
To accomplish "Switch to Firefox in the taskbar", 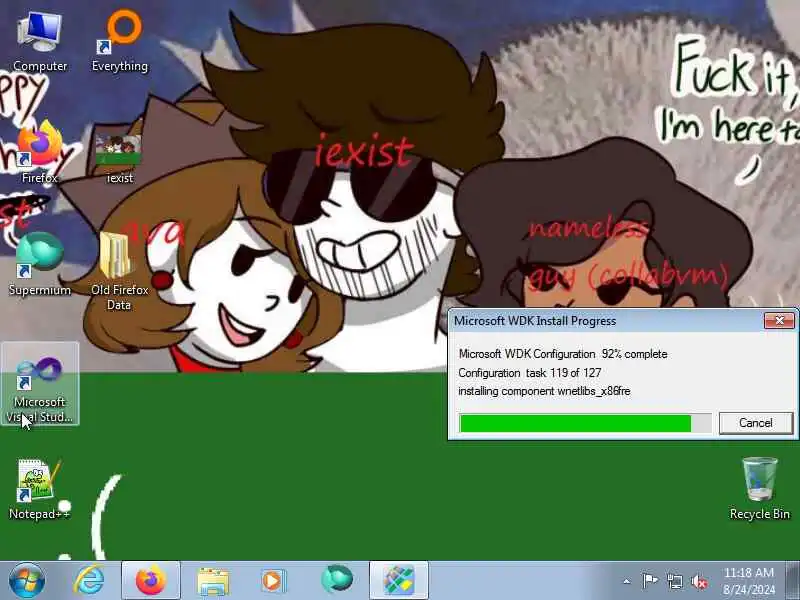I will pos(151,581).
